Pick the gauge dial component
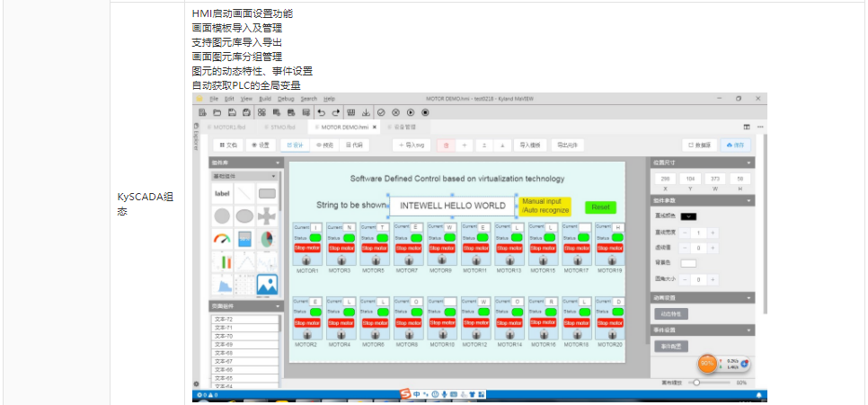This screenshot has height=405, width=868. click(222, 240)
